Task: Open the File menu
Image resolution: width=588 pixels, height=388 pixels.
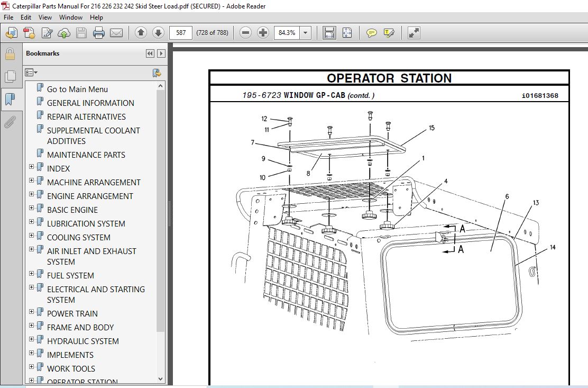Action: [x=8, y=17]
